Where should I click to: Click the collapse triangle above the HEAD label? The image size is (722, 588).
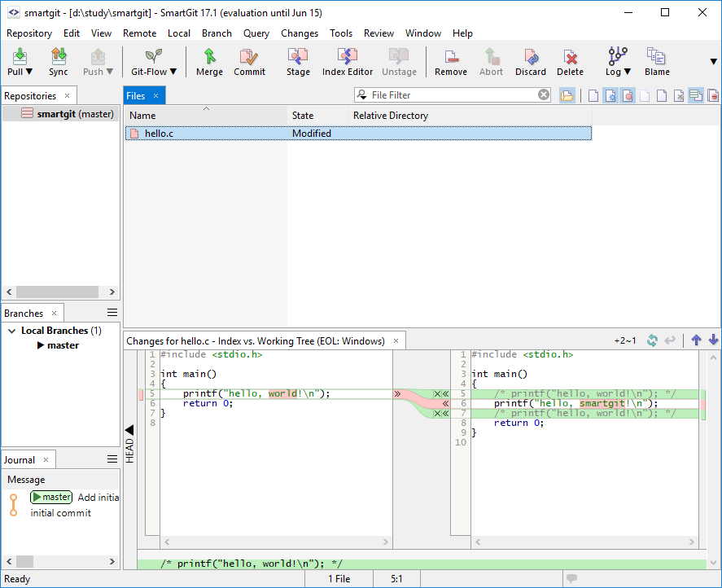pyautogui.click(x=129, y=430)
